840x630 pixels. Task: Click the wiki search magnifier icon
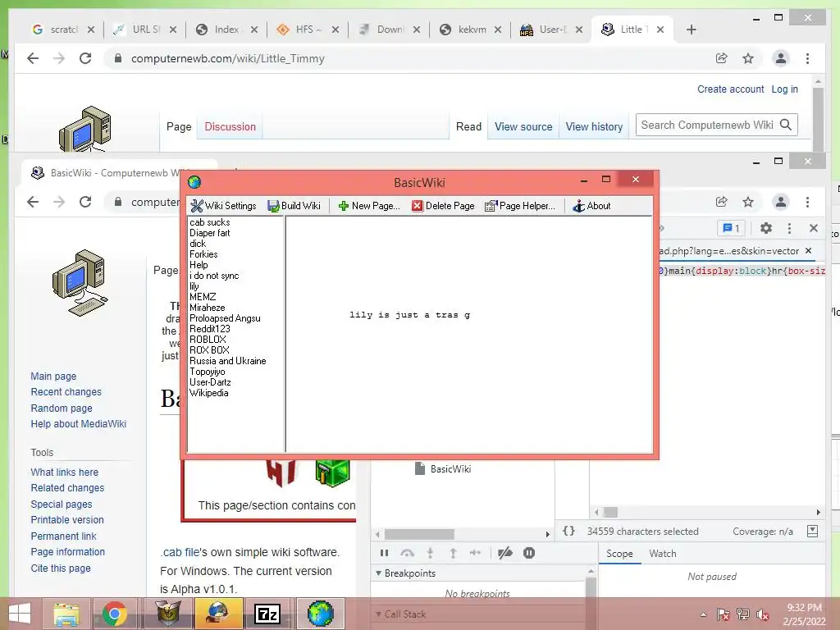(x=786, y=125)
